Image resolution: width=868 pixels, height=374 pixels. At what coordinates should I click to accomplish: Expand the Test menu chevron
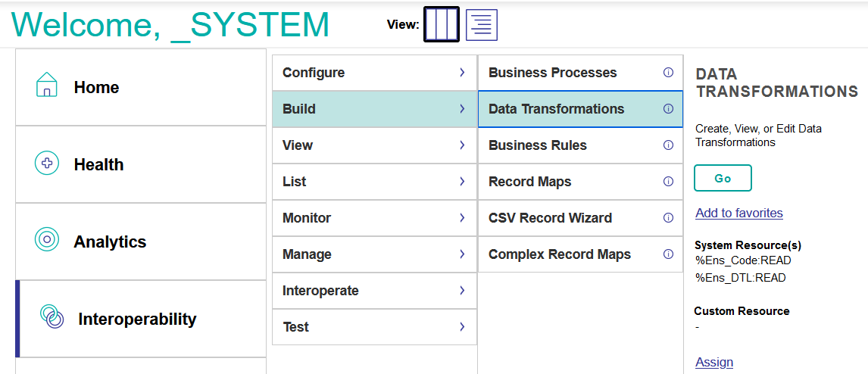point(462,327)
